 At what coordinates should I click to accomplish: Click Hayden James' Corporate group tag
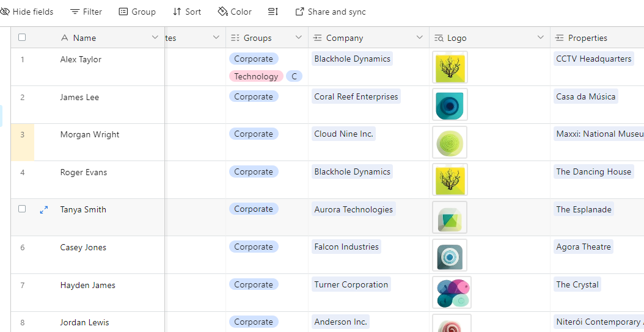(254, 284)
